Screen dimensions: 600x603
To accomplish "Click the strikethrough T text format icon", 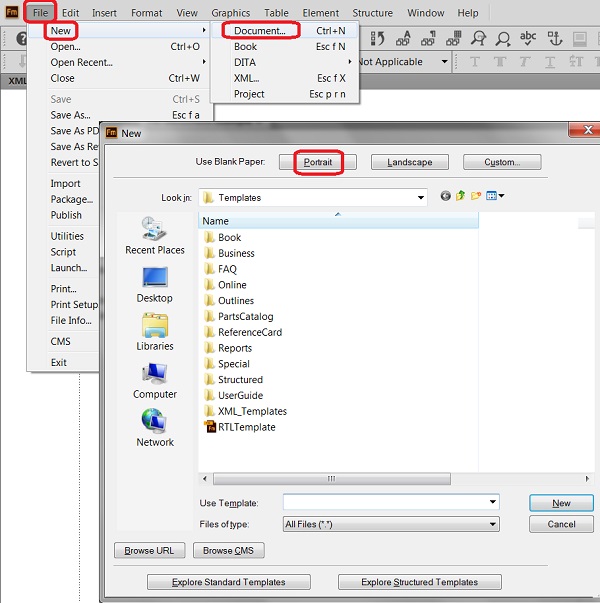I will pos(576,62).
